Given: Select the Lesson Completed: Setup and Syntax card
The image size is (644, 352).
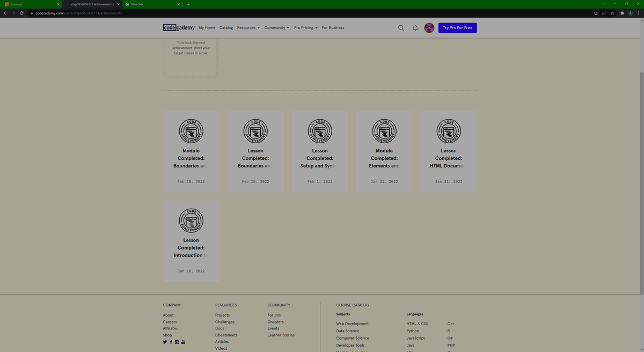Looking at the screenshot, I should (x=320, y=152).
